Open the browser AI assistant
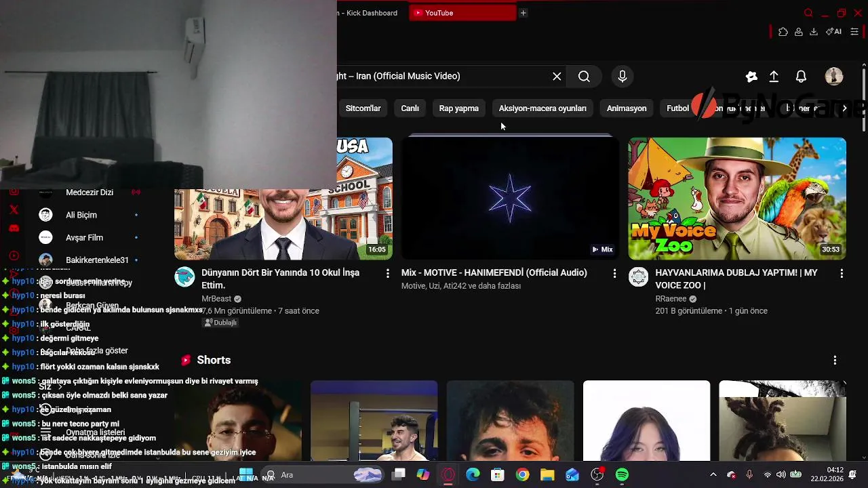The height and width of the screenshot is (488, 868). (833, 32)
